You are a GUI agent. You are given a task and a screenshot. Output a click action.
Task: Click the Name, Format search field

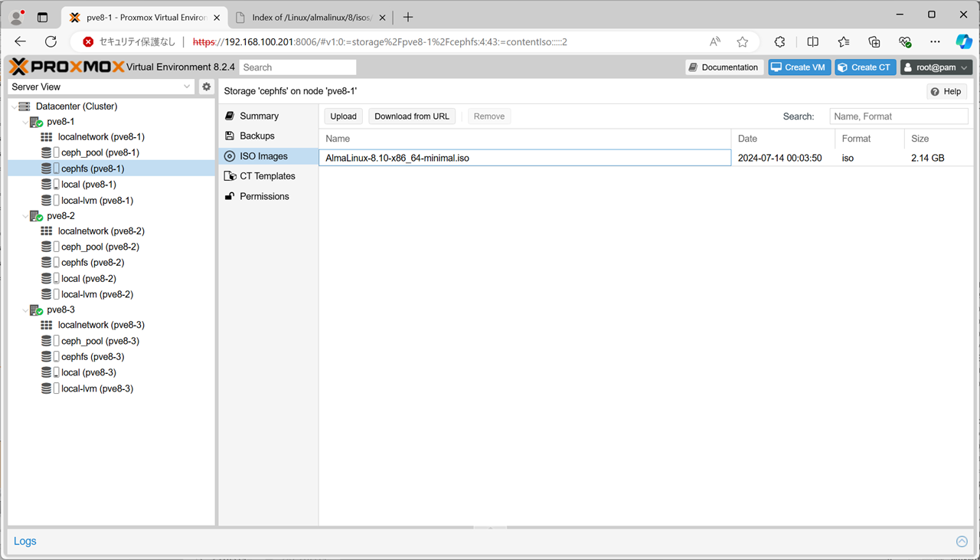898,116
